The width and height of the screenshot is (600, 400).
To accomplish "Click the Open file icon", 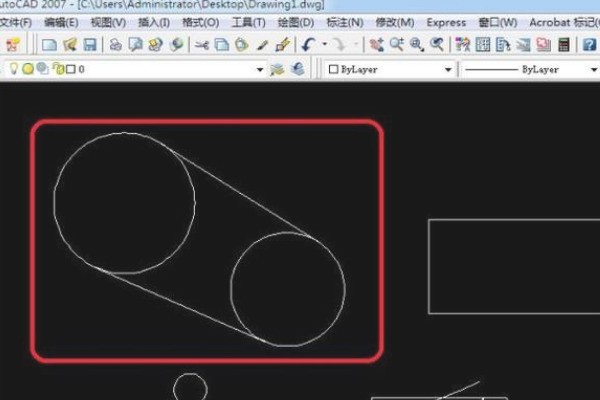I will click(x=69, y=44).
